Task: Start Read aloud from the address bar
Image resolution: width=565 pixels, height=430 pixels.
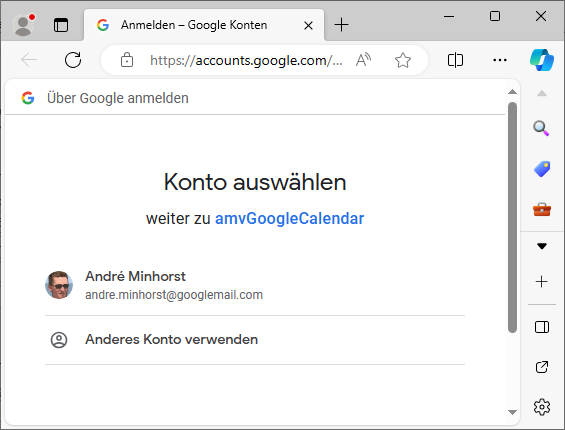Action: click(x=363, y=60)
